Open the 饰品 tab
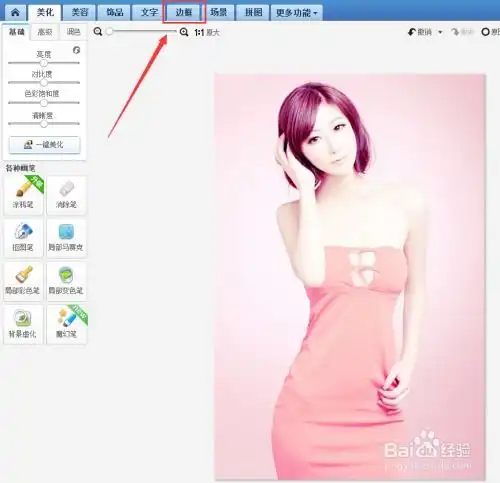 point(114,13)
